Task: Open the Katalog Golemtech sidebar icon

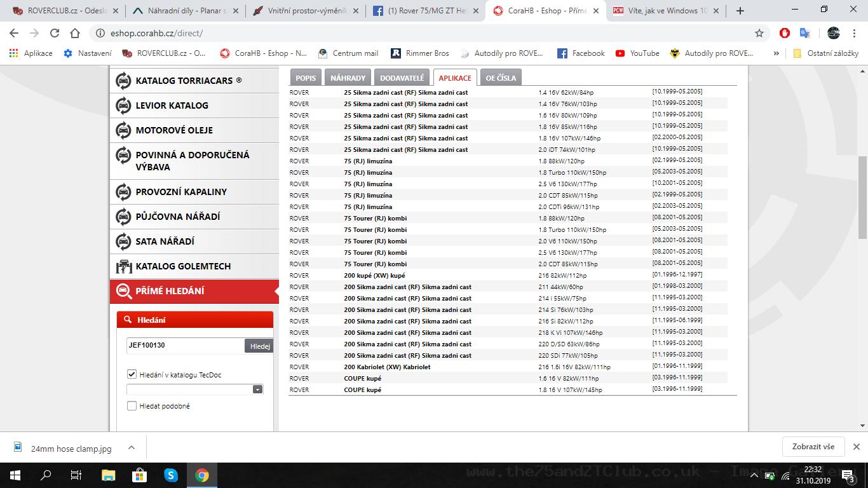Action: [123, 266]
